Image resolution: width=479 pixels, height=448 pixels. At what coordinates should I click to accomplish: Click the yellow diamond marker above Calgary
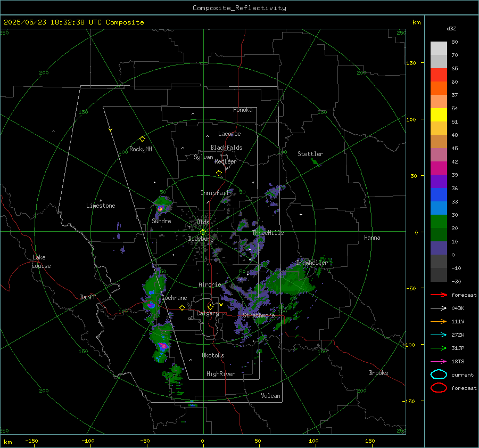tap(210, 307)
